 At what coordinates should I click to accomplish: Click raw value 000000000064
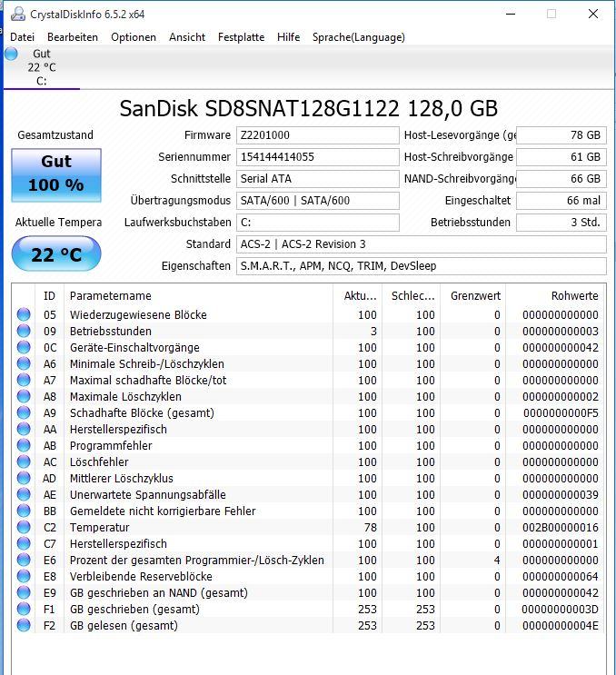pyautogui.click(x=561, y=576)
